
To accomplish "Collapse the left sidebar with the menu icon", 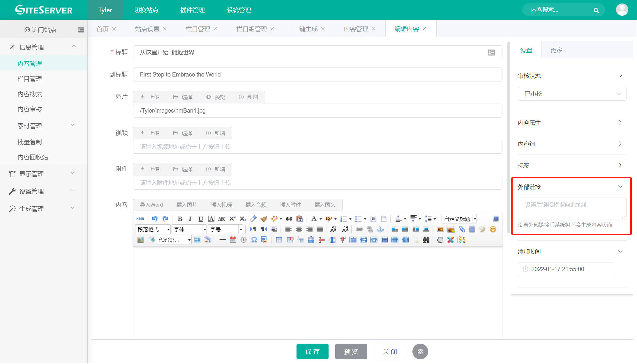I will (x=81, y=30).
